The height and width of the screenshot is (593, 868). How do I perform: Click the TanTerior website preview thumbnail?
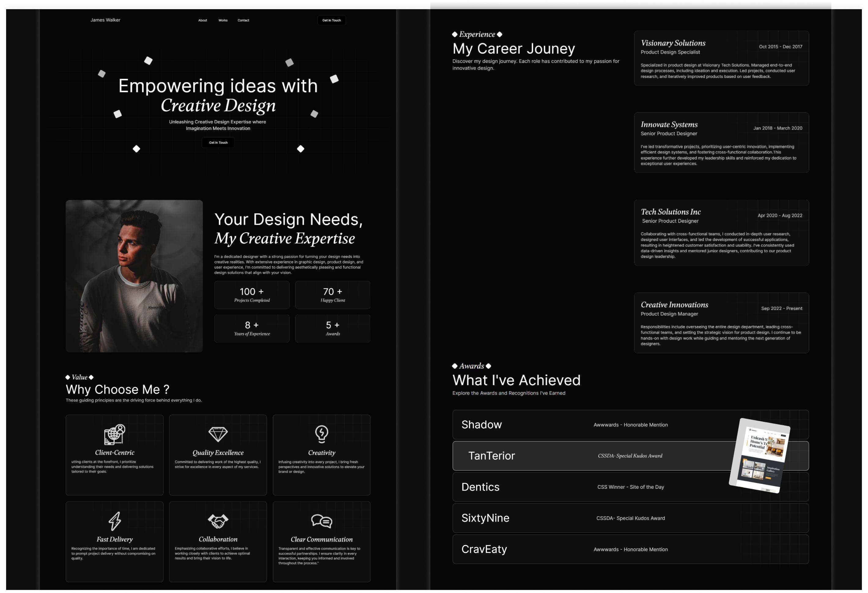coord(760,455)
